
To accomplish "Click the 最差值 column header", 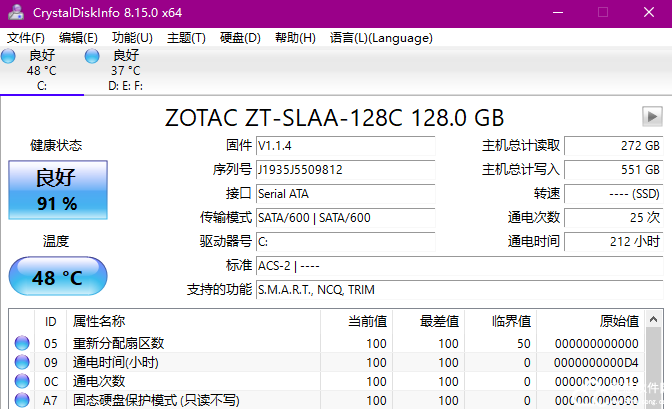I will 429,321.
